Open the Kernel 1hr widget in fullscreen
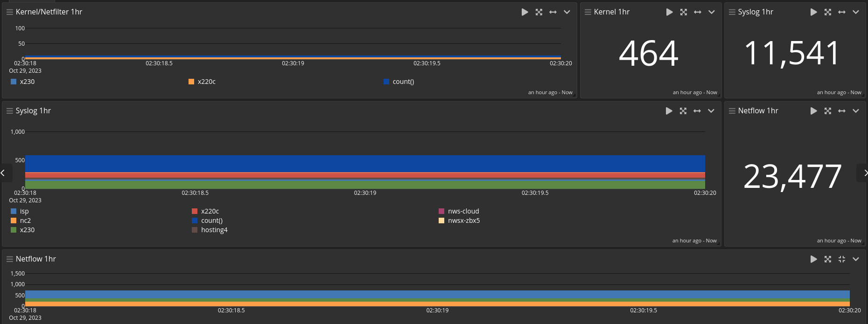Viewport: 868px width, 324px height. tap(684, 12)
